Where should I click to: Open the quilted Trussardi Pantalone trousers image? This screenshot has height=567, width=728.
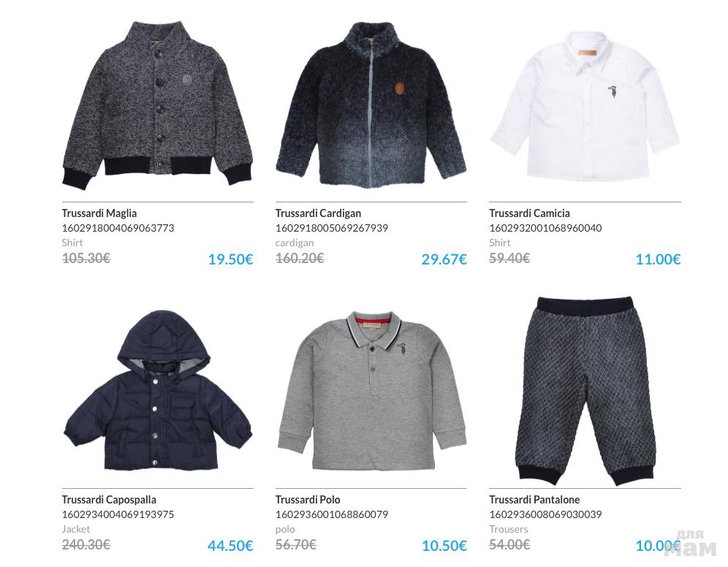point(585,391)
